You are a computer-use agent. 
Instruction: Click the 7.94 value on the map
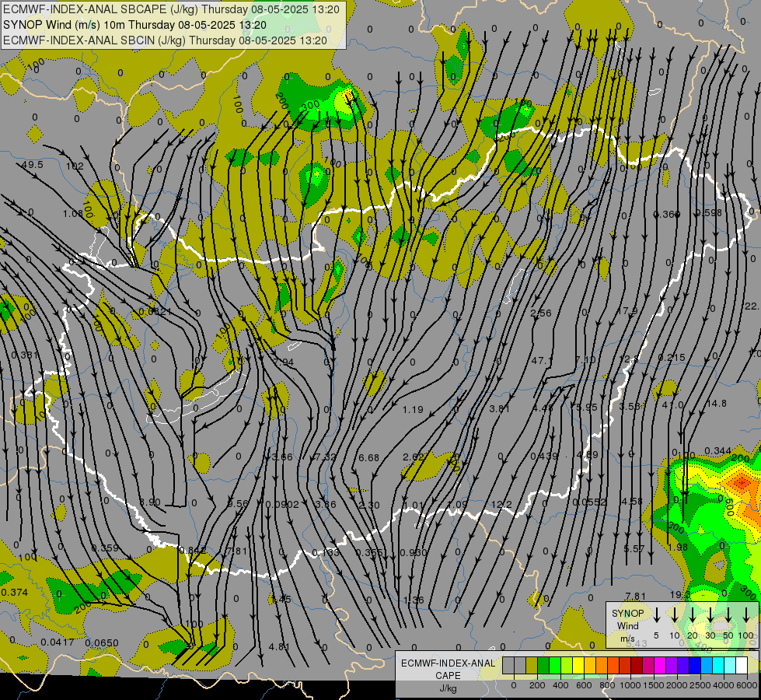(284, 363)
